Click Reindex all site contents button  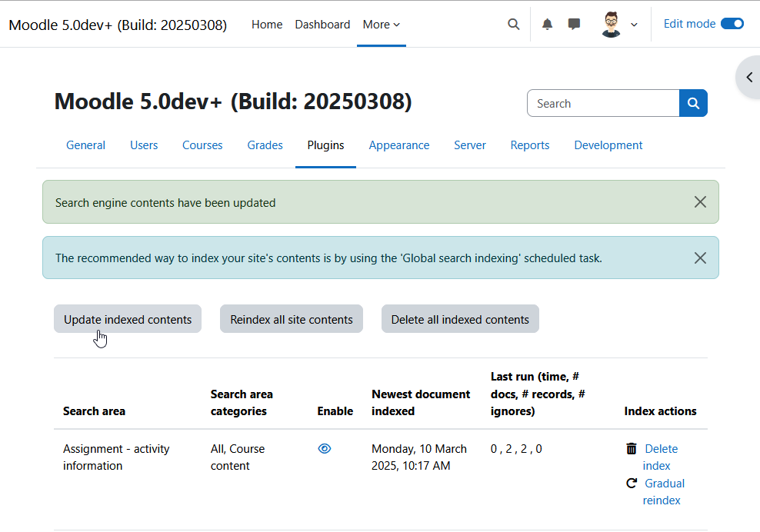(x=292, y=319)
